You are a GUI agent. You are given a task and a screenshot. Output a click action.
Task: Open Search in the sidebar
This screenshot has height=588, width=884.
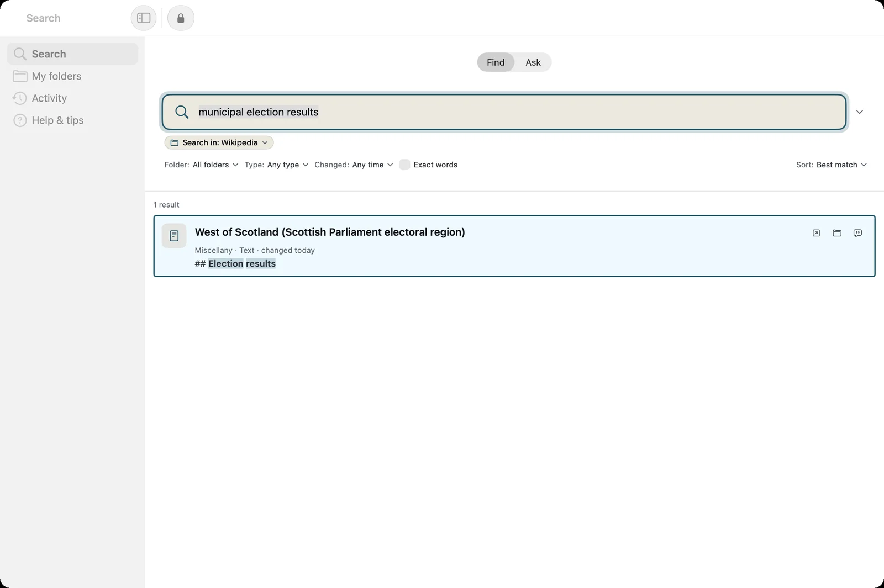(72, 54)
